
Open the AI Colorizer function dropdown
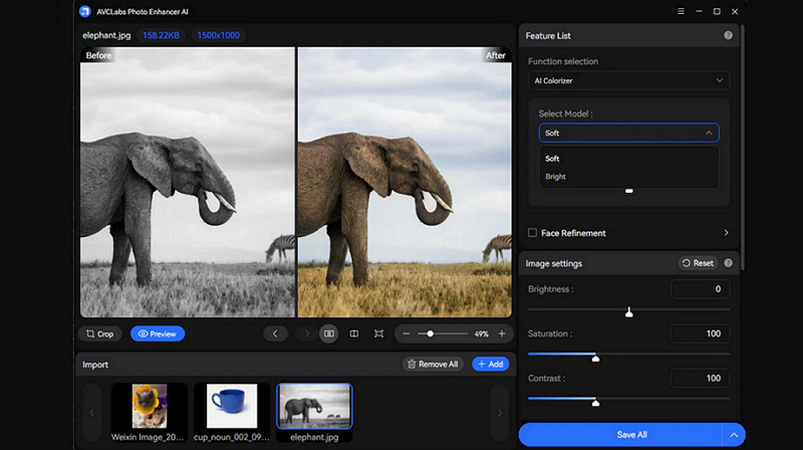coord(628,80)
